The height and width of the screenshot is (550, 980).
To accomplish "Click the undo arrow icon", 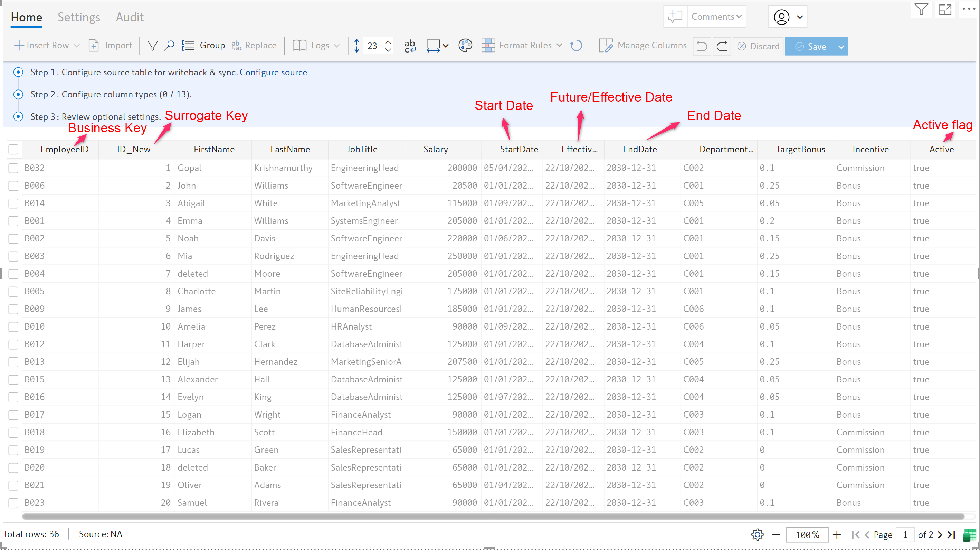I will point(702,46).
